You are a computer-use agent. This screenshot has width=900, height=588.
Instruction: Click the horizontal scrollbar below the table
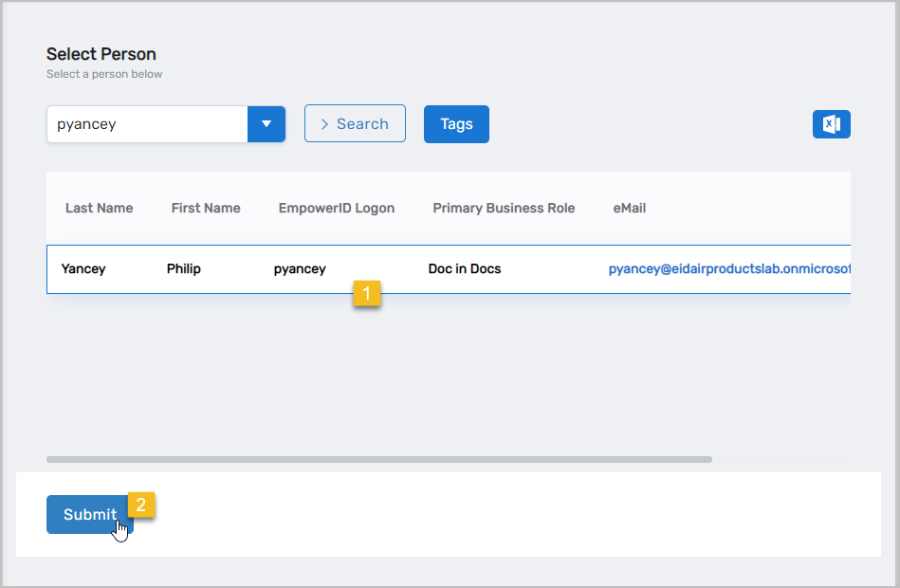click(379, 459)
